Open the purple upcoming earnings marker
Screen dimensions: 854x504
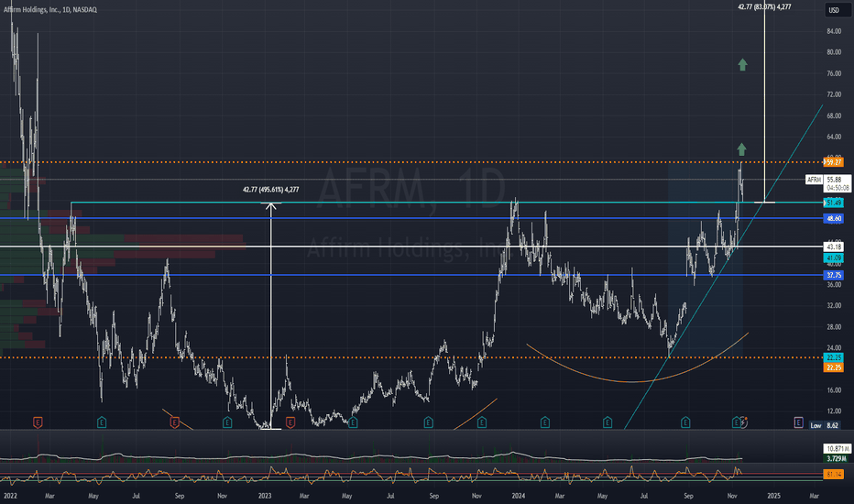click(x=798, y=422)
